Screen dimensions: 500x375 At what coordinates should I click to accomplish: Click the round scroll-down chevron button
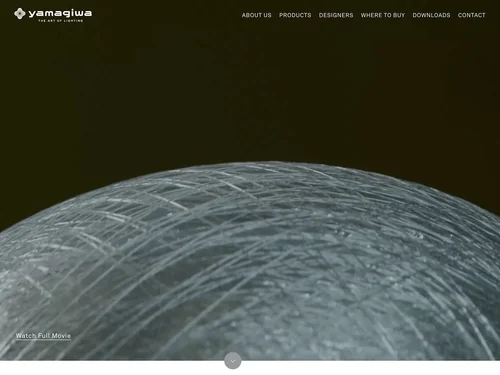tap(233, 361)
